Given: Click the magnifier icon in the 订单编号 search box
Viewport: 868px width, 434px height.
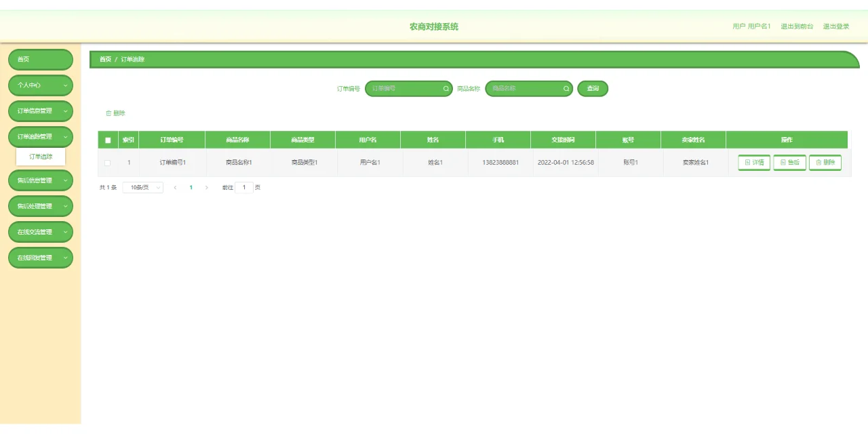Looking at the screenshot, I should pos(446,88).
